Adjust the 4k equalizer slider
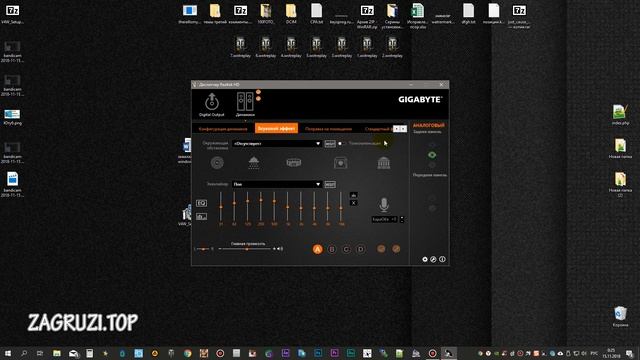The image size is (640, 360). coord(314,207)
